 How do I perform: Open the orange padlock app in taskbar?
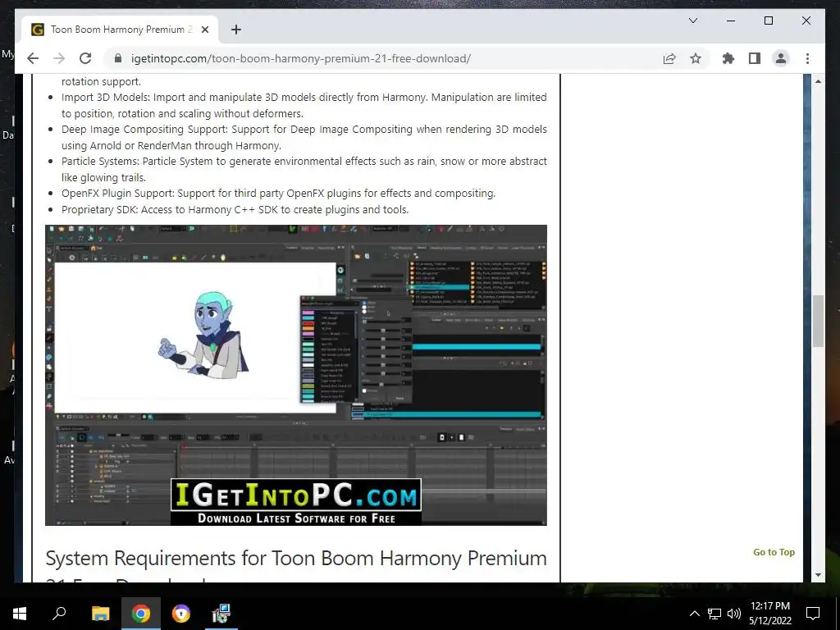(181, 614)
